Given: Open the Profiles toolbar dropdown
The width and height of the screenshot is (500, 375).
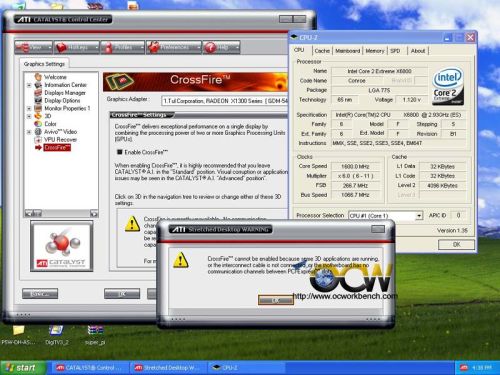Looking at the screenshot, I should tap(123, 48).
